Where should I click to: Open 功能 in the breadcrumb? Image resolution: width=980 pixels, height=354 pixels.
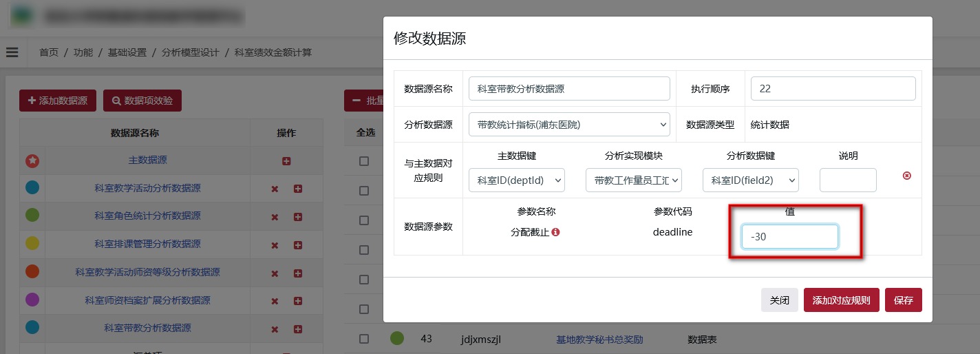tap(83, 52)
